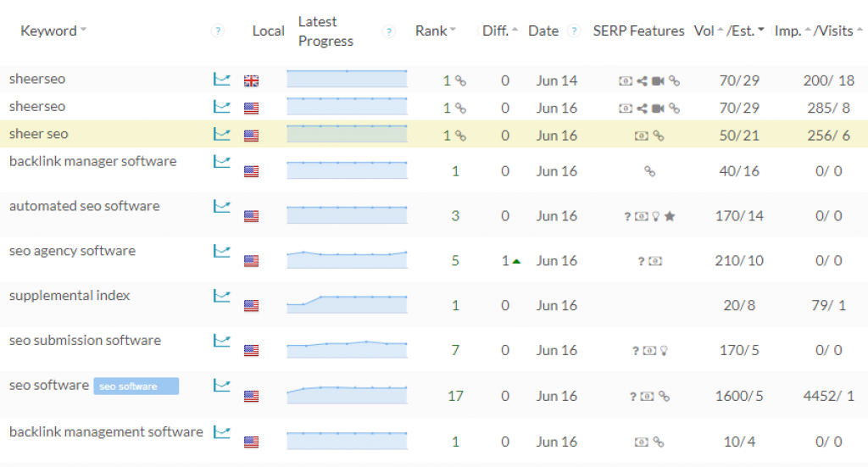Open keyword automated seo software

pos(85,207)
